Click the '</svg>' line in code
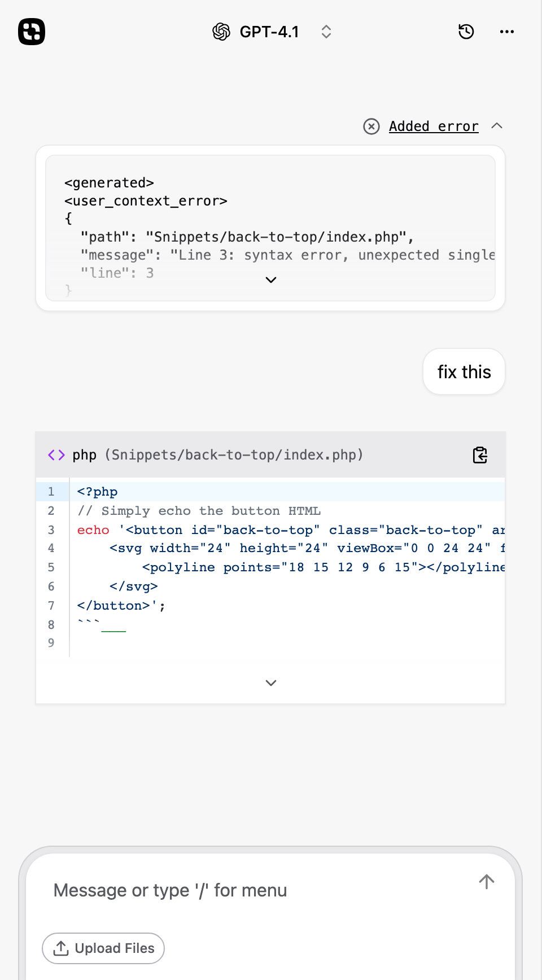This screenshot has height=980, width=542. pos(134,587)
